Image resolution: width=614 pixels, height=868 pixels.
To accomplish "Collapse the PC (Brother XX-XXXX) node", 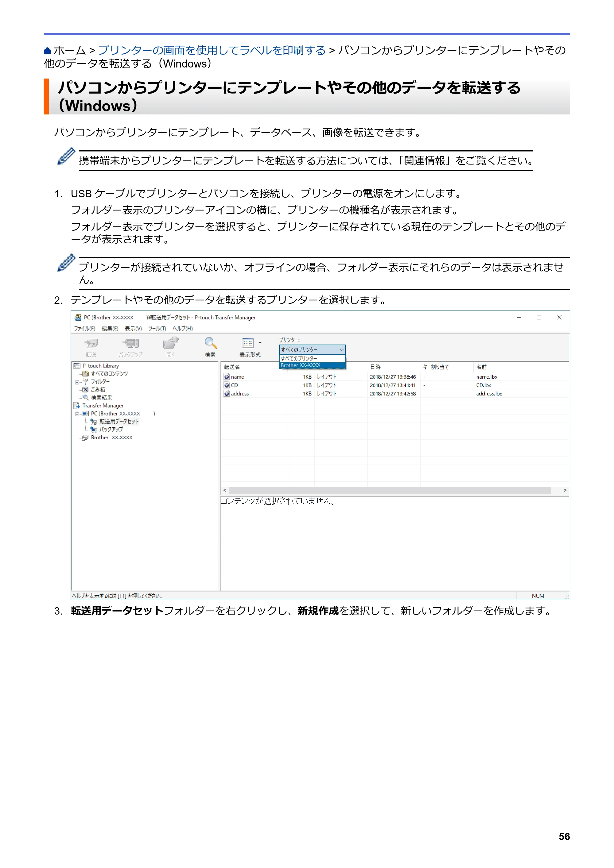I will pyautogui.click(x=77, y=414).
